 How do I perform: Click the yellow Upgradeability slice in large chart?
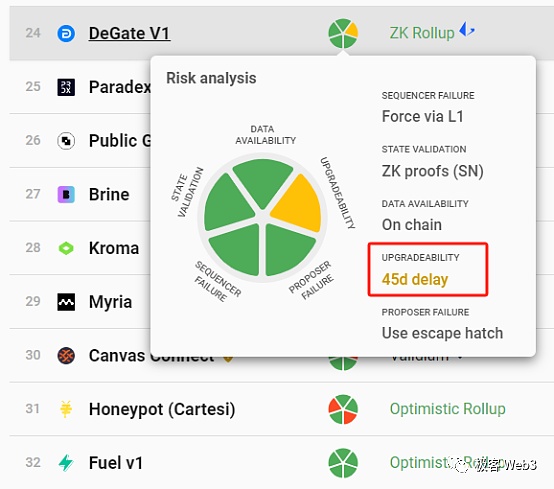tap(299, 204)
